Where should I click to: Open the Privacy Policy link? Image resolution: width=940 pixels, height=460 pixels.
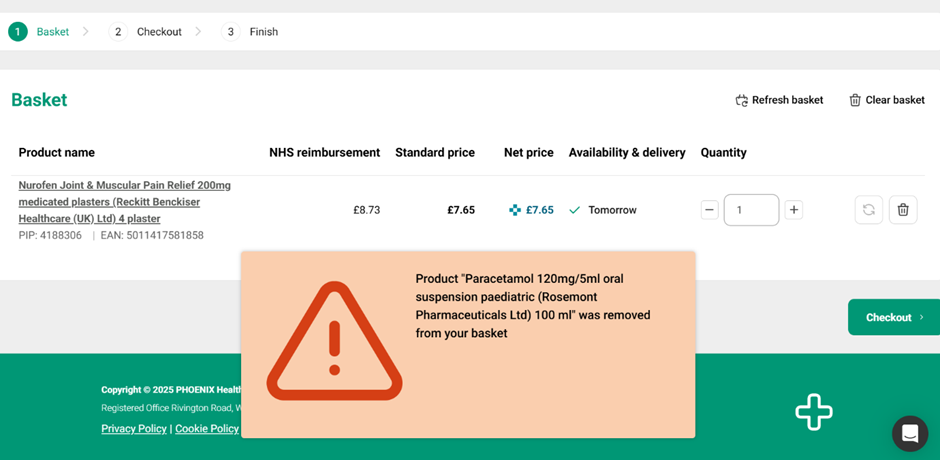tap(134, 429)
